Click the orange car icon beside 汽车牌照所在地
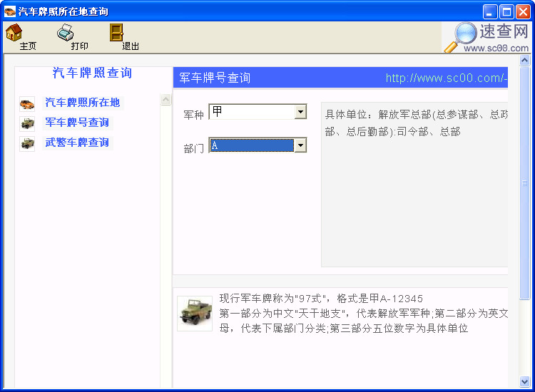Image resolution: width=535 pixels, height=392 pixels. (27, 104)
